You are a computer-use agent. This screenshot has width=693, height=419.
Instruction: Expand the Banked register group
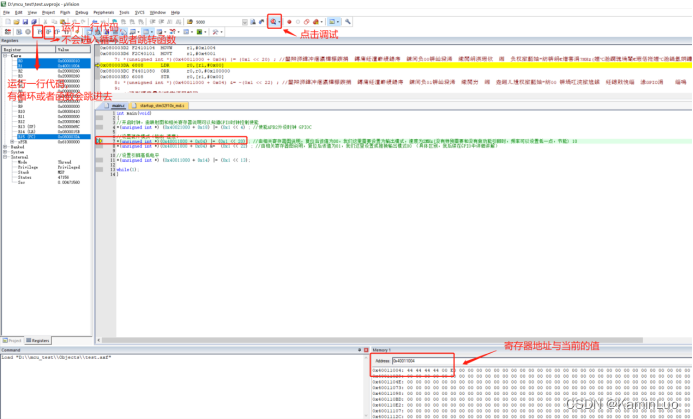5,147
